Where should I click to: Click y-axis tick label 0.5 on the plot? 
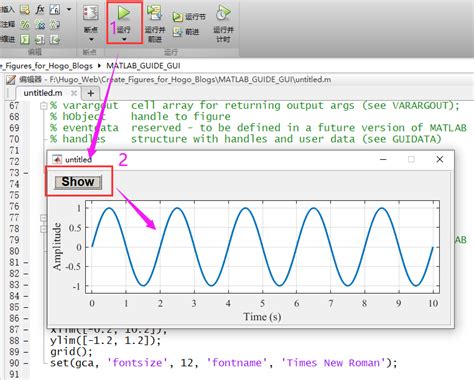click(x=75, y=228)
